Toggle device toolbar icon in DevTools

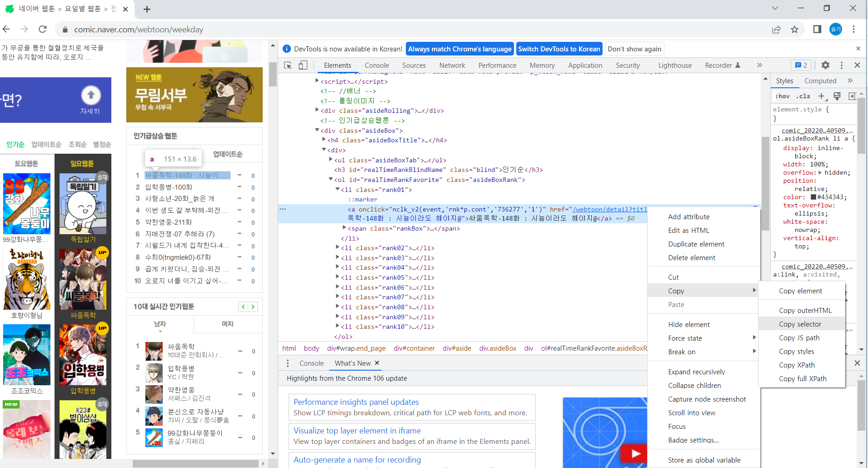pyautogui.click(x=303, y=65)
